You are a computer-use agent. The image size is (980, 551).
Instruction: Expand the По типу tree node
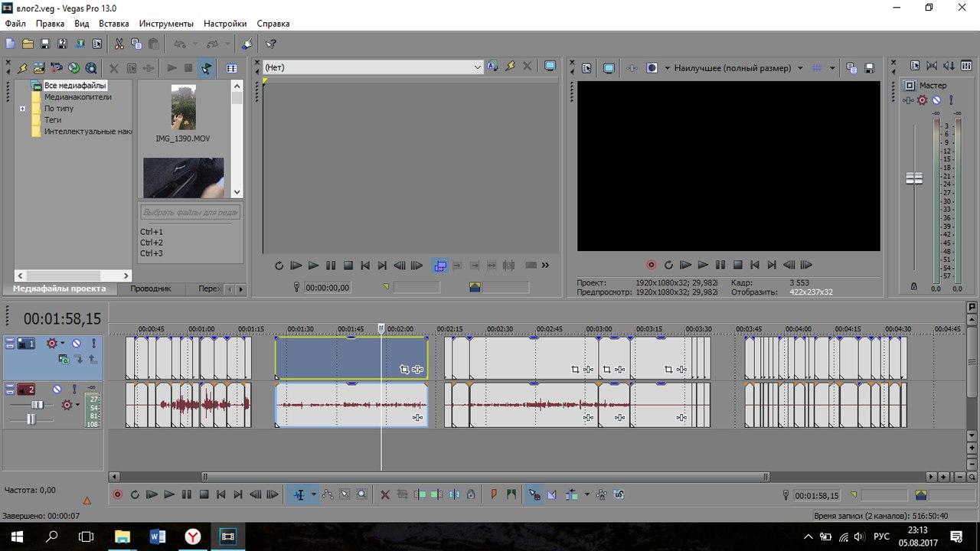point(23,109)
